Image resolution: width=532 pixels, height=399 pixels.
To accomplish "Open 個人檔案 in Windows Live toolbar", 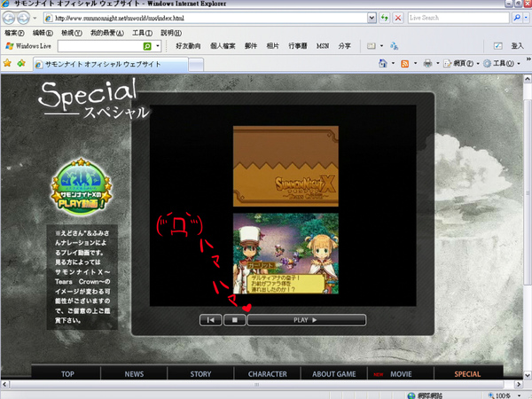I will 223,46.
